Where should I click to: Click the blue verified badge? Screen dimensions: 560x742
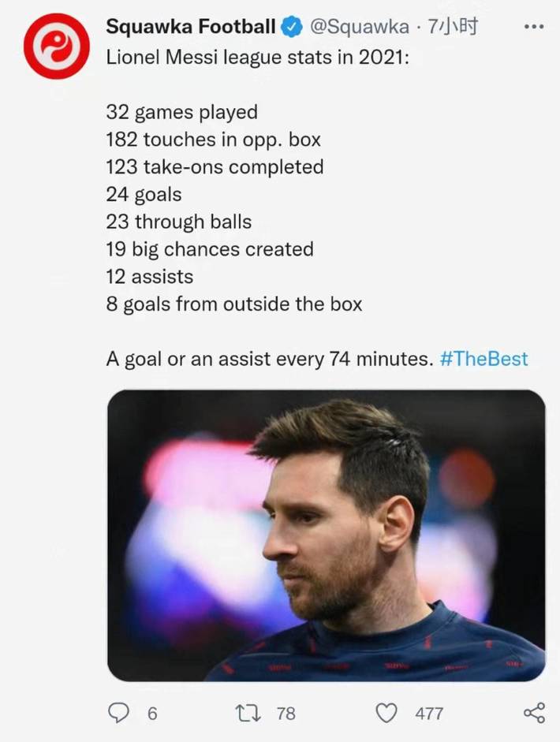(x=292, y=28)
